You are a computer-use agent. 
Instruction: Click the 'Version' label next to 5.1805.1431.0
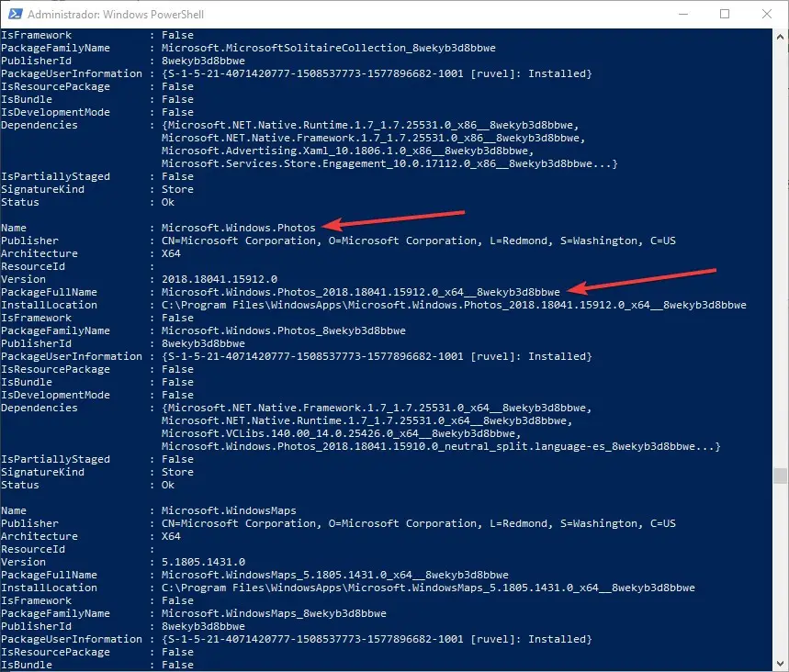click(x=23, y=562)
